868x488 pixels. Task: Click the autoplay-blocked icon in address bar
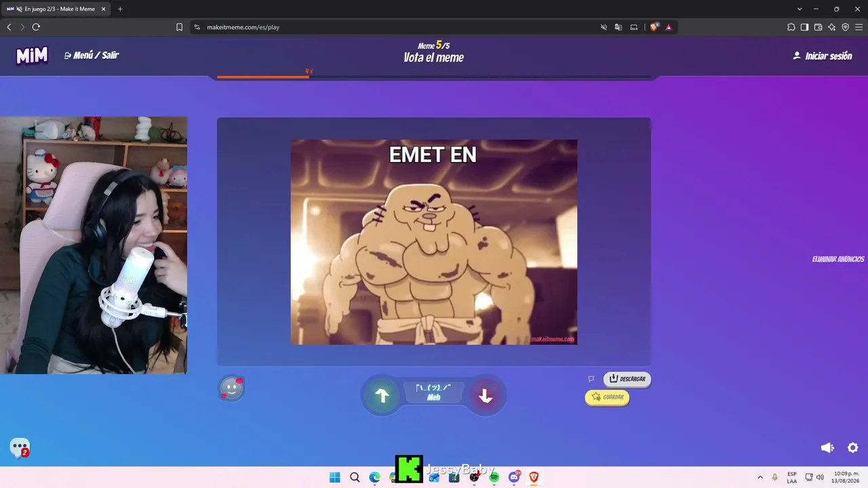[604, 27]
